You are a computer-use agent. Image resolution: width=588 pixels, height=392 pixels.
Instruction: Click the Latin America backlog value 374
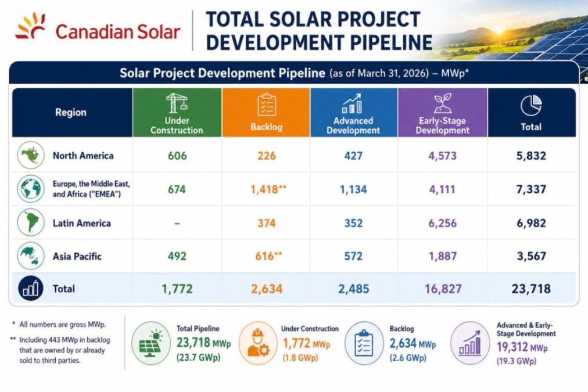tap(267, 224)
